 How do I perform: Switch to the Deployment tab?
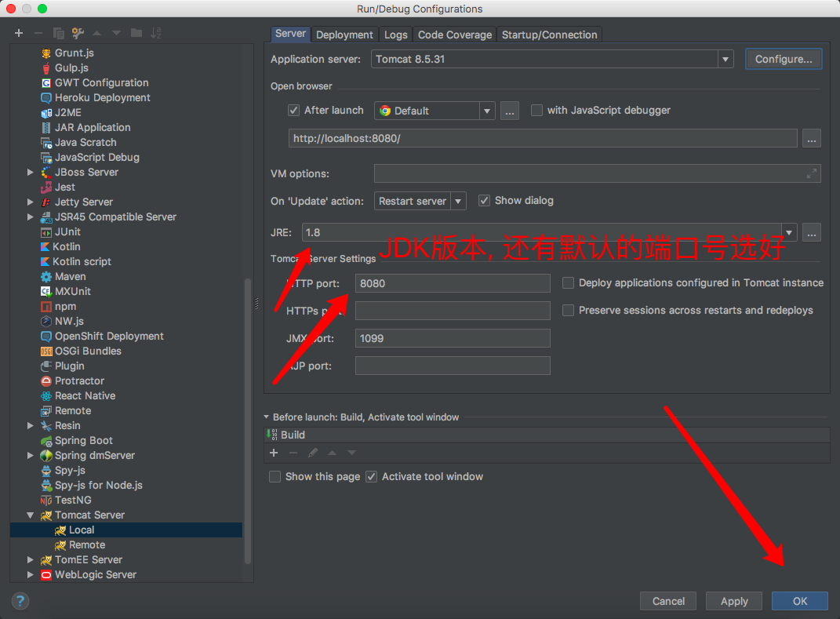coord(344,35)
